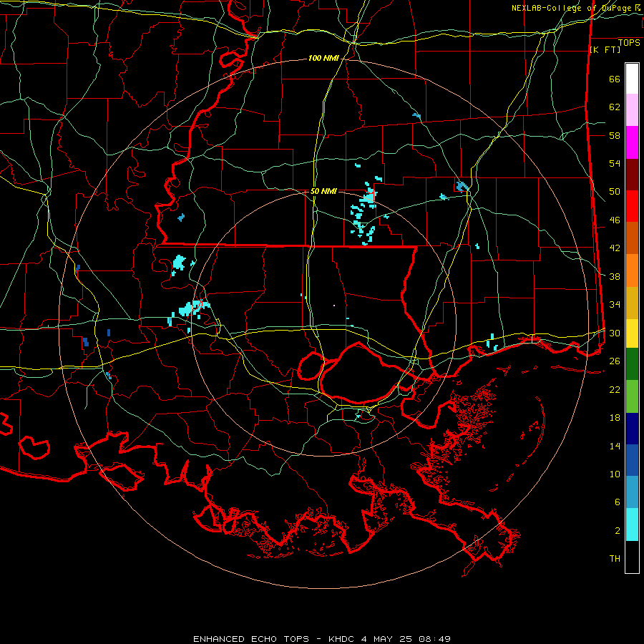The width and height of the screenshot is (644, 644).
Task: Click the orange swatch near 38 kft
Action: [x=632, y=270]
